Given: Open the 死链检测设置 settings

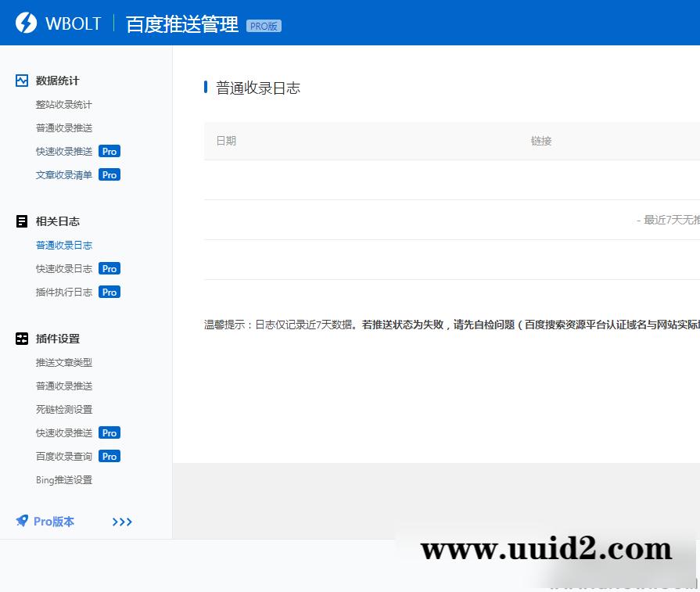Looking at the screenshot, I should [63, 409].
